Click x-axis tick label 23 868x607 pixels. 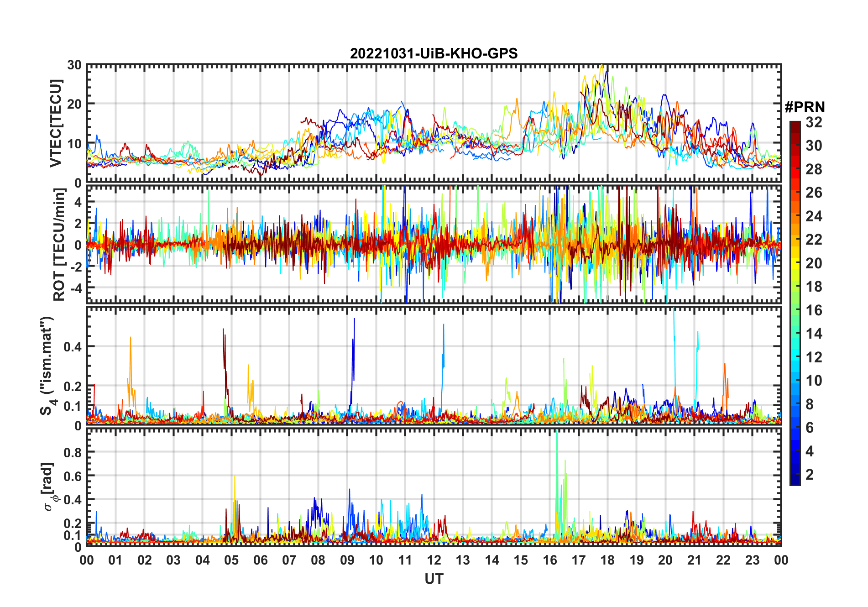point(752,560)
